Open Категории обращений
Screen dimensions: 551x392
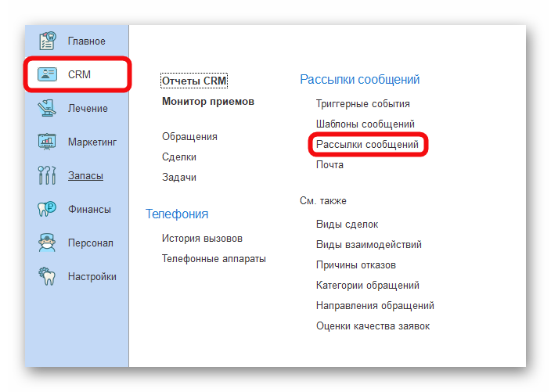[368, 286]
